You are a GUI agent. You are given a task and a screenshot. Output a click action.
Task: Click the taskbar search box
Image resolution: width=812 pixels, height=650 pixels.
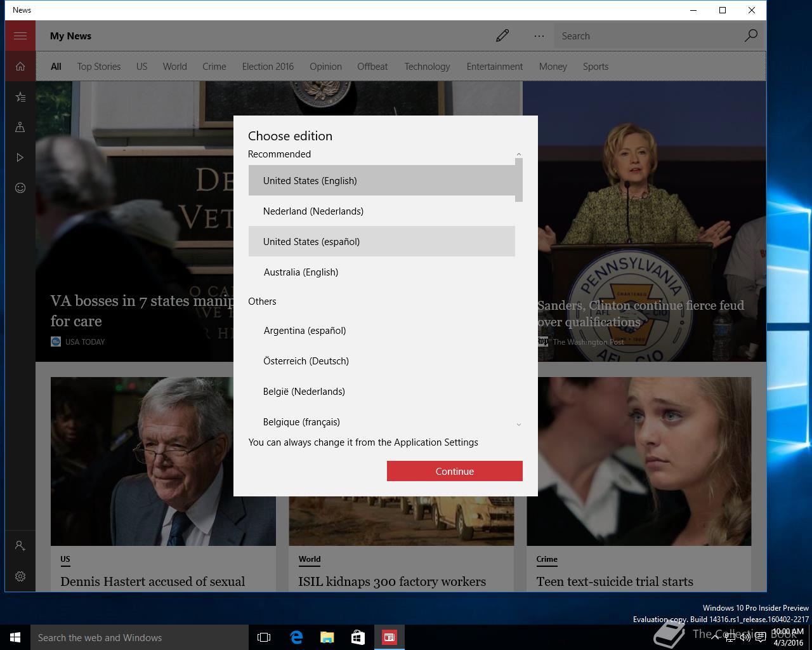[x=140, y=637]
